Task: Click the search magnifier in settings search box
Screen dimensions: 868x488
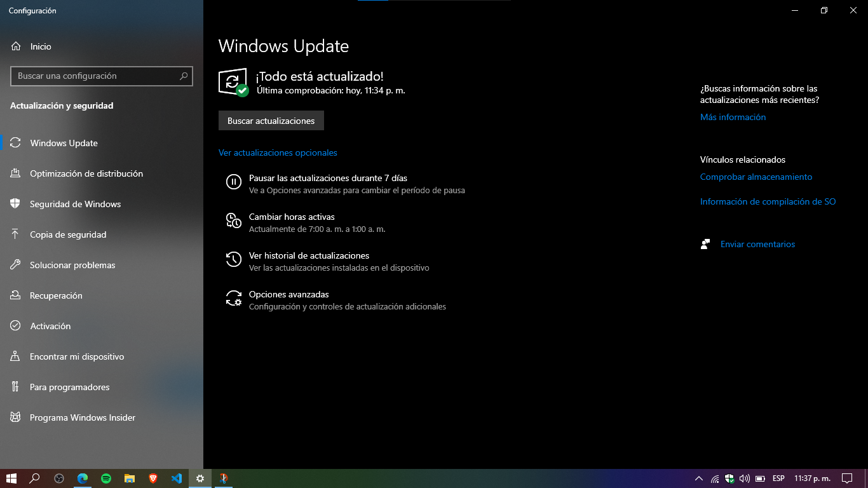Action: 184,76
